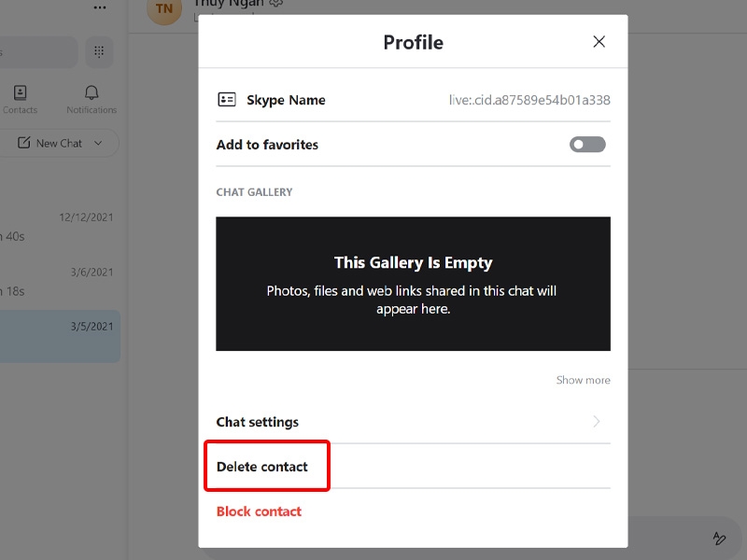Image resolution: width=747 pixels, height=560 pixels.
Task: Select the highlighted chat dated 3/5/2021
Action: click(x=60, y=336)
